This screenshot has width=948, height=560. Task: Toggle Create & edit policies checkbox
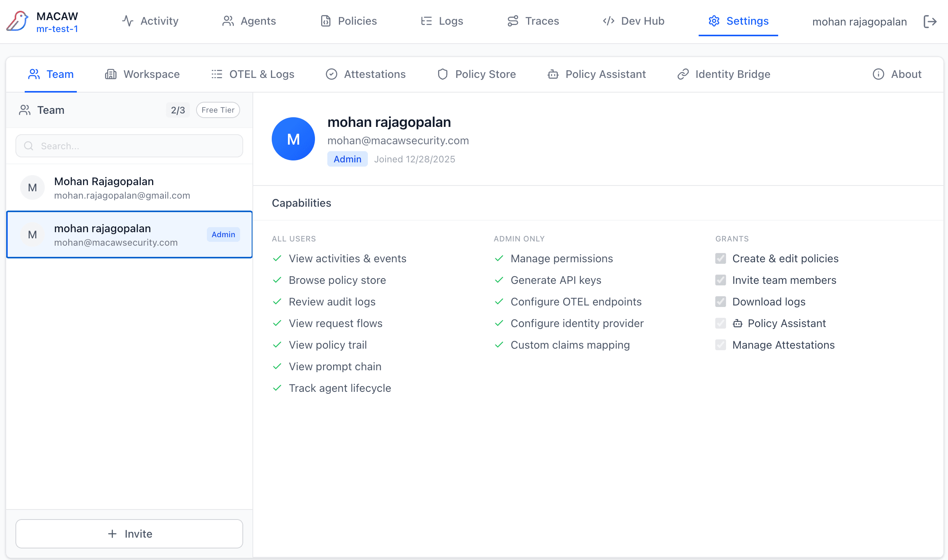tap(720, 258)
